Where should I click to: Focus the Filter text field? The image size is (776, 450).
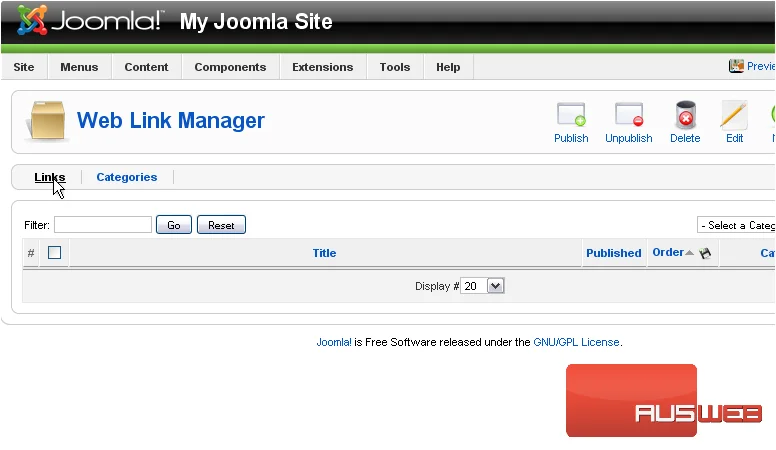[x=103, y=225]
